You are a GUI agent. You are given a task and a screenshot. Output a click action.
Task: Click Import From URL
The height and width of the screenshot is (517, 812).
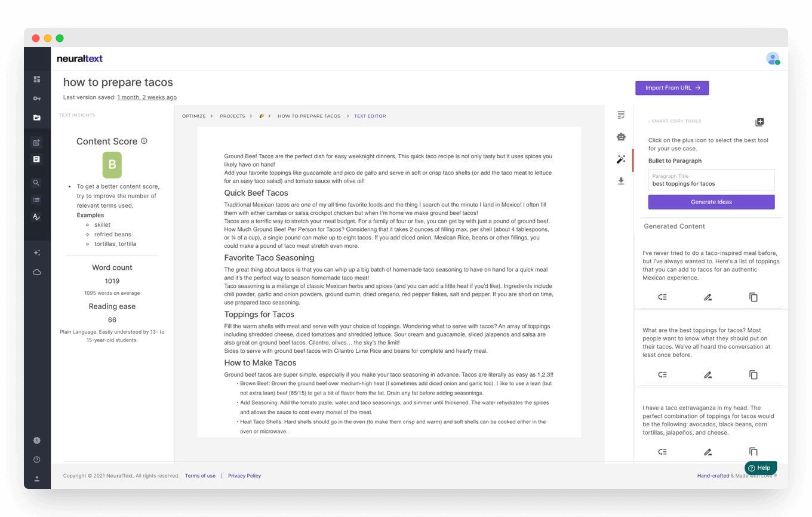click(x=672, y=88)
